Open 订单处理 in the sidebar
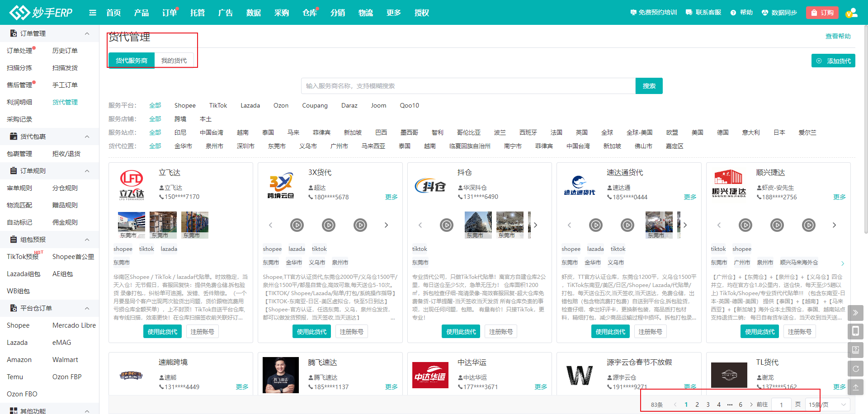The height and width of the screenshot is (414, 868). pyautogui.click(x=19, y=51)
